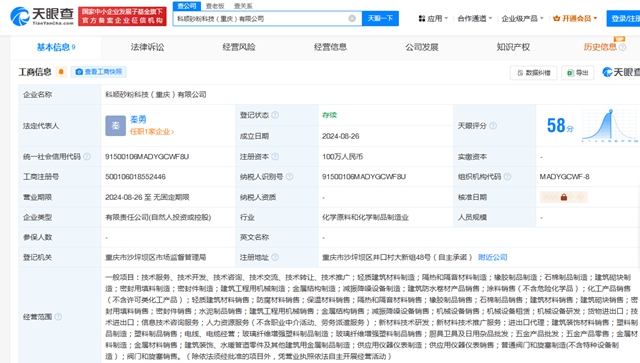
Task: Click the 登录/注册 button
Action: 624,18
